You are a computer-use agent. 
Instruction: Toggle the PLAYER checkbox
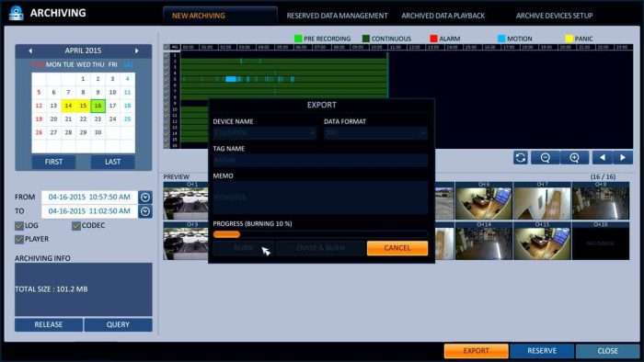coord(19,239)
